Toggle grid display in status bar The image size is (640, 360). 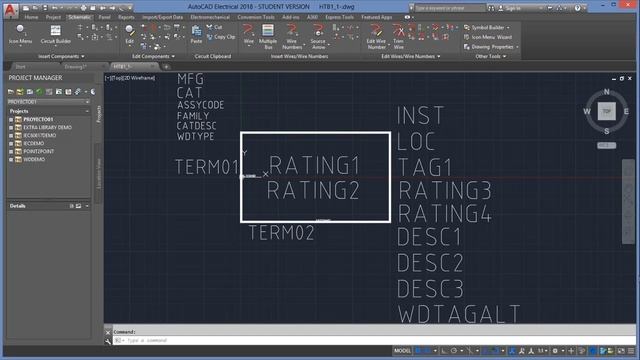click(x=418, y=351)
